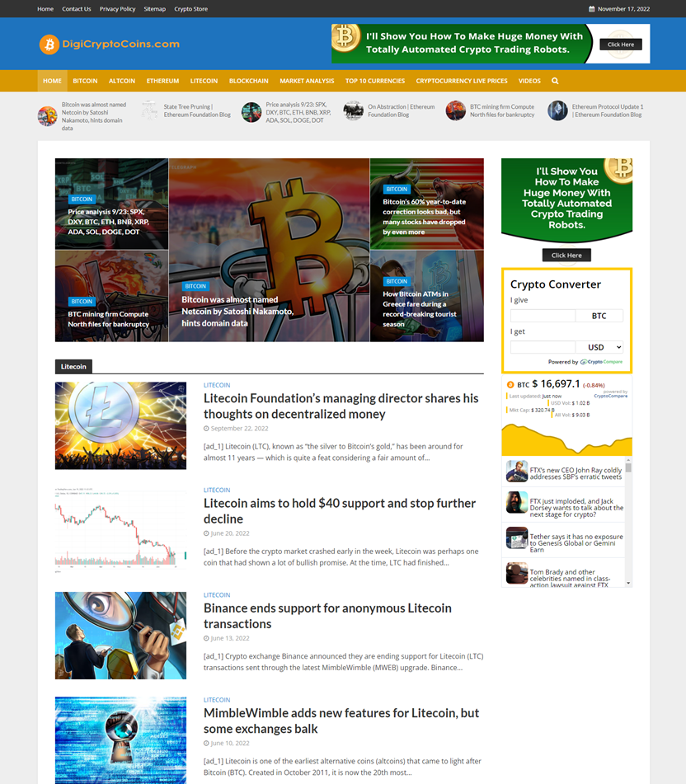This screenshot has height=784, width=686.
Task: Open the Bitcoin navigation menu item
Action: [85, 81]
